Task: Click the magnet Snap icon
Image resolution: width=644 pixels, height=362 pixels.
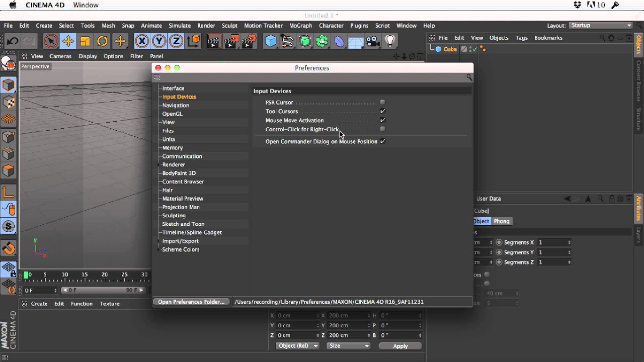Action: [x=9, y=248]
